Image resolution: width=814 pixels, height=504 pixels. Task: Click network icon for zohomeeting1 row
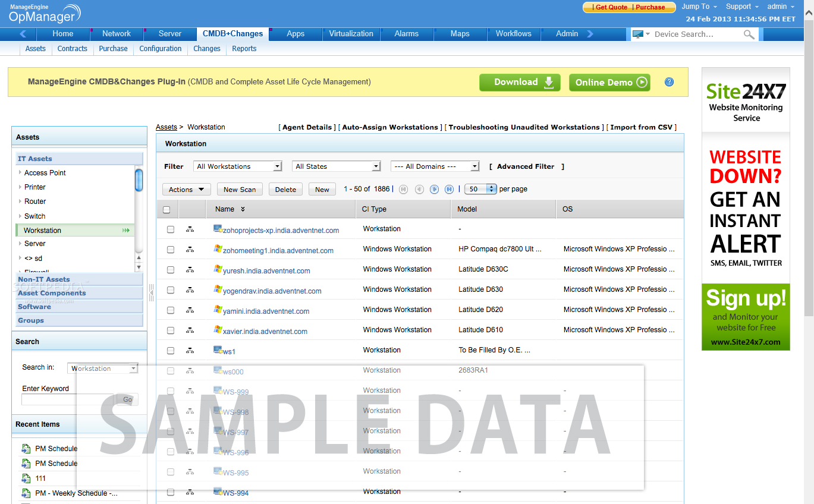tap(190, 250)
